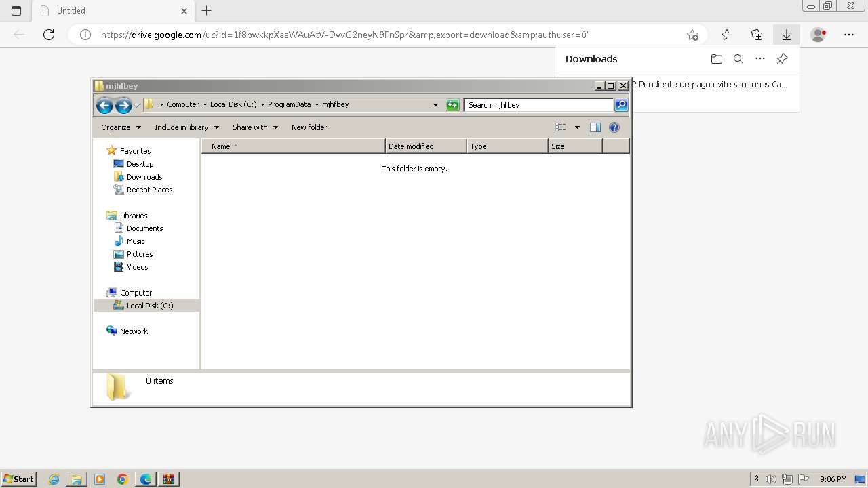Open Edge Collections
Viewport: 868px width, 488px height.
tap(757, 35)
